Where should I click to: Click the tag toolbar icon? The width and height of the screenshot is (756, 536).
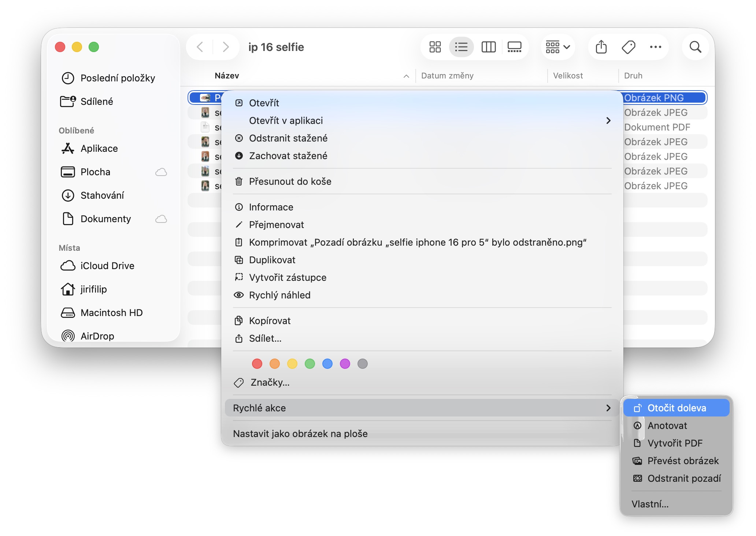(628, 47)
